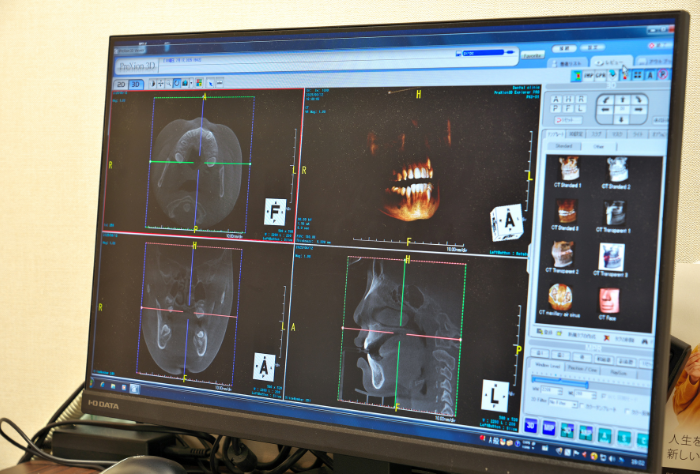Click the F orientation cube in axial view
Viewport: 700px width, 474px height.
275,211
